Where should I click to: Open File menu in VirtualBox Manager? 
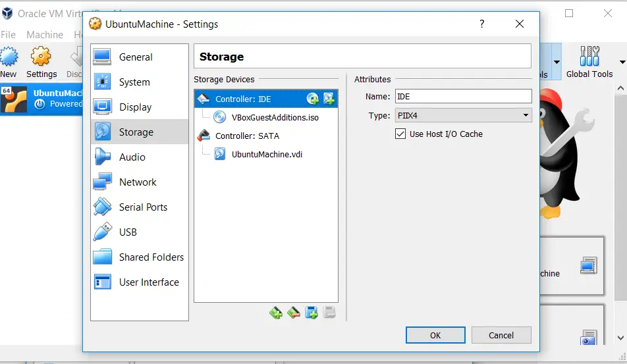[x=8, y=35]
